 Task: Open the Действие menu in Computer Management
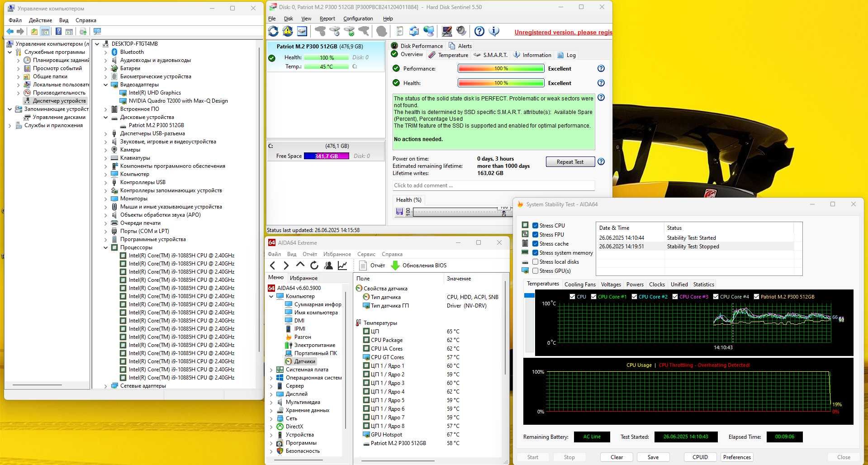(40, 20)
